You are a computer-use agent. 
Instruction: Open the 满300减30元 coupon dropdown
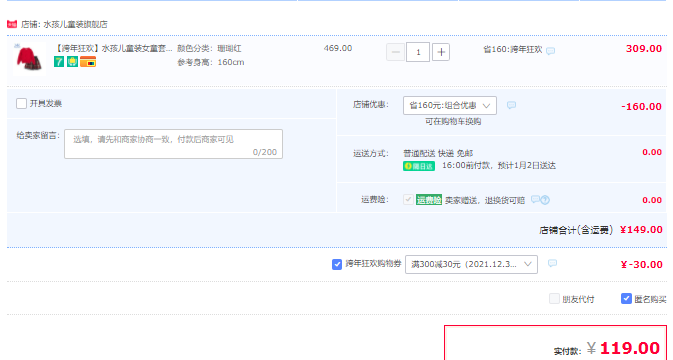coord(471,264)
